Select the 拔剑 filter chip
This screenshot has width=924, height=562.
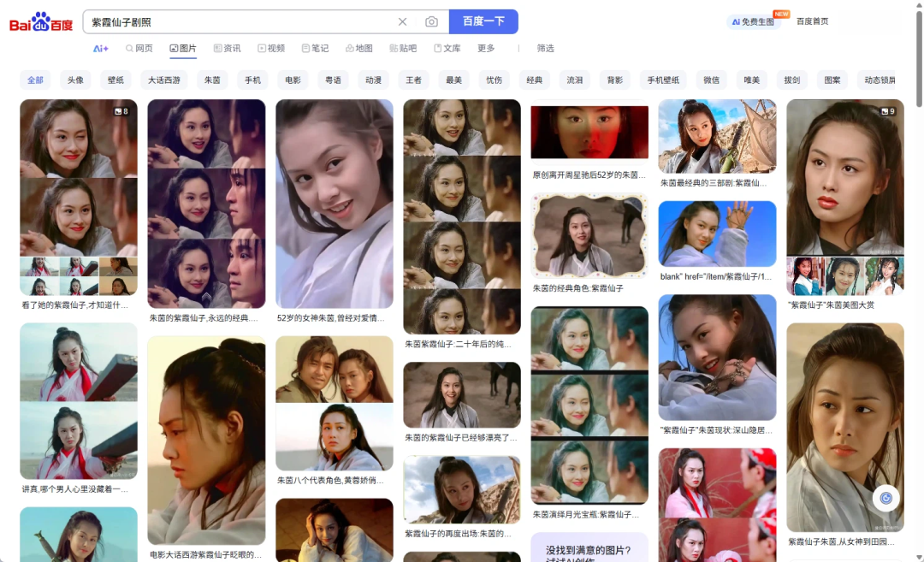tap(792, 80)
